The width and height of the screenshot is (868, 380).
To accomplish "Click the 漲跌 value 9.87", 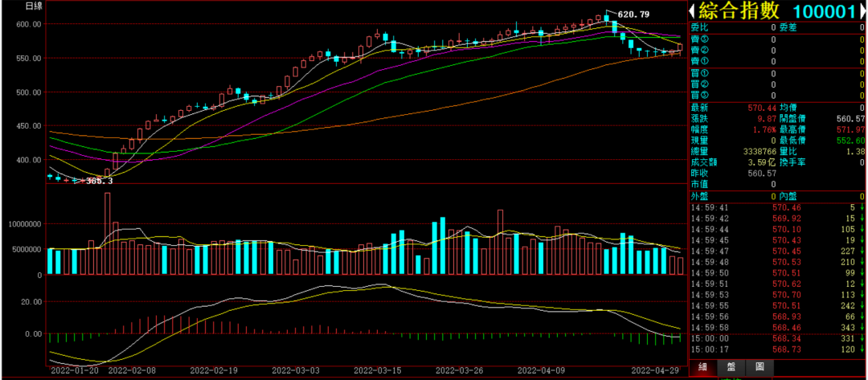I will pos(768,118).
